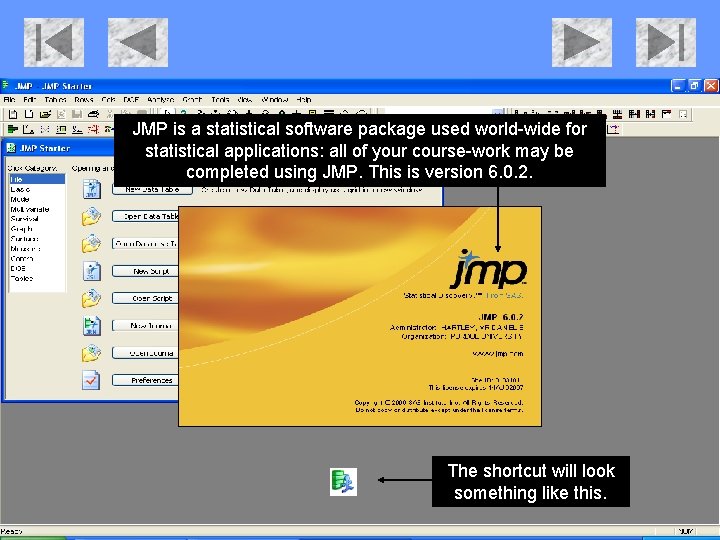The width and height of the screenshot is (720, 540).
Task: Click the red Multivariate toolbar icon
Action: 93,129
